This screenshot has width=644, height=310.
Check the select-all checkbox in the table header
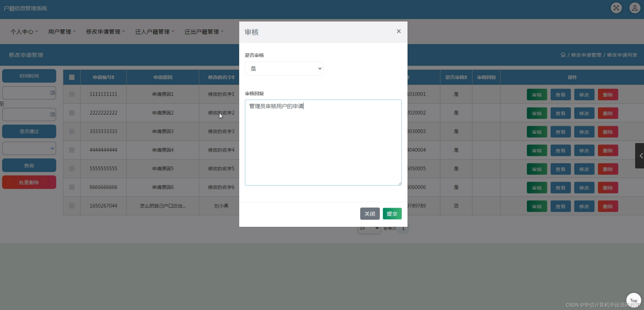point(72,77)
